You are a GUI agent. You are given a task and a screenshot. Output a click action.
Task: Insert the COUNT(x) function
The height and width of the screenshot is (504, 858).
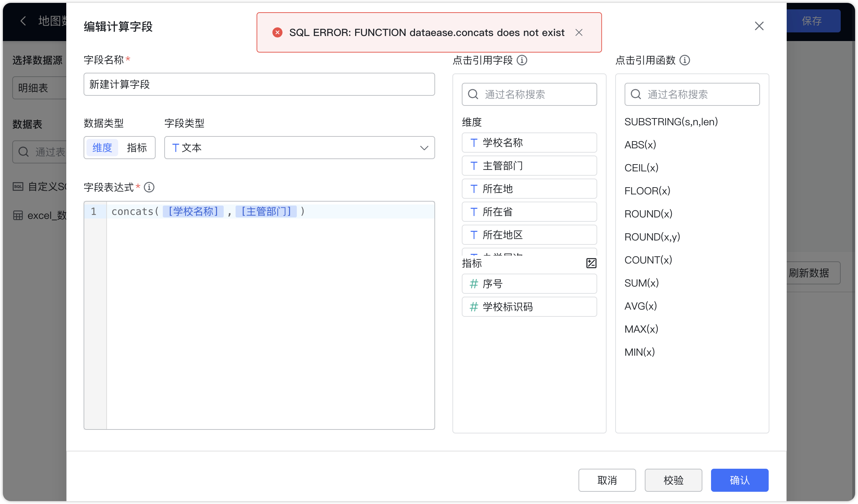pos(648,260)
